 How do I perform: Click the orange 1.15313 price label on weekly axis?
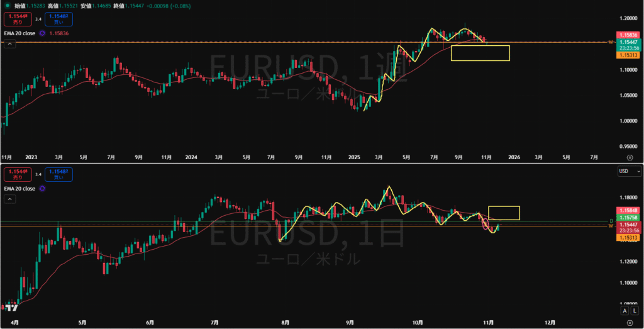(x=629, y=55)
